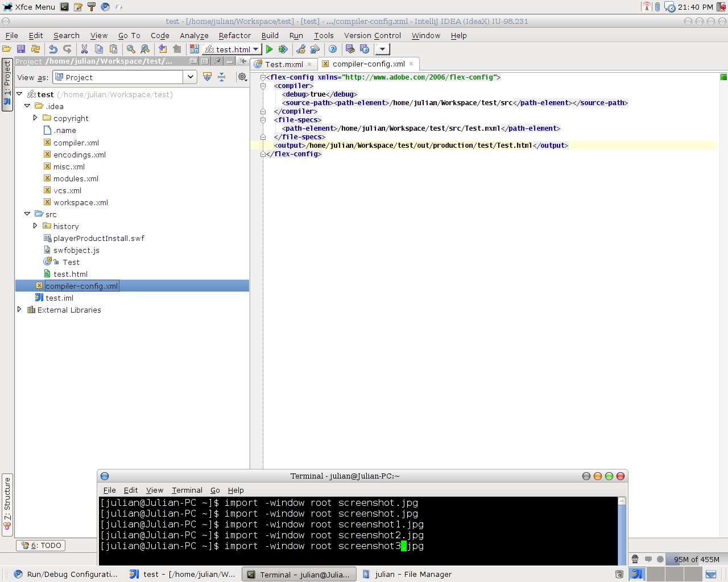Click the green Run arrow
728x582 pixels.
coord(270,49)
